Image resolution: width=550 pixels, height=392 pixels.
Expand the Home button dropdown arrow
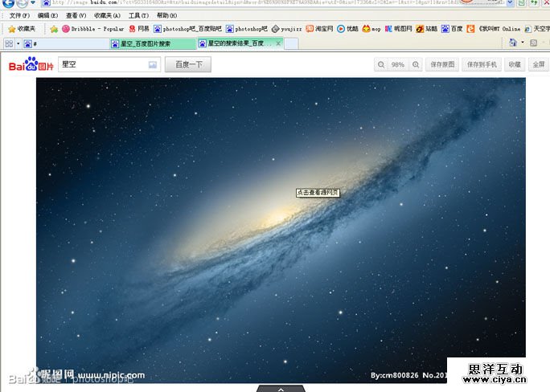point(523,43)
